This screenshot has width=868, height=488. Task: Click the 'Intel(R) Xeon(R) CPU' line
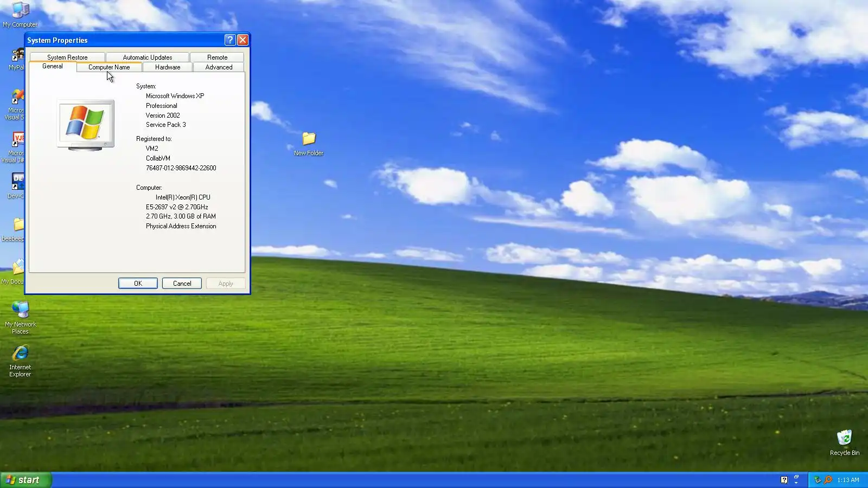183,197
